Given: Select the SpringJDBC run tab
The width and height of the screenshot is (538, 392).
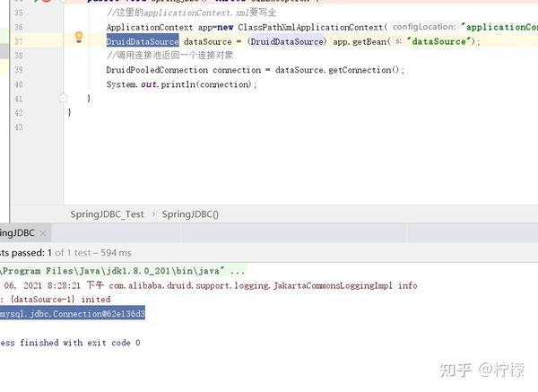Looking at the screenshot, I should [17, 232].
